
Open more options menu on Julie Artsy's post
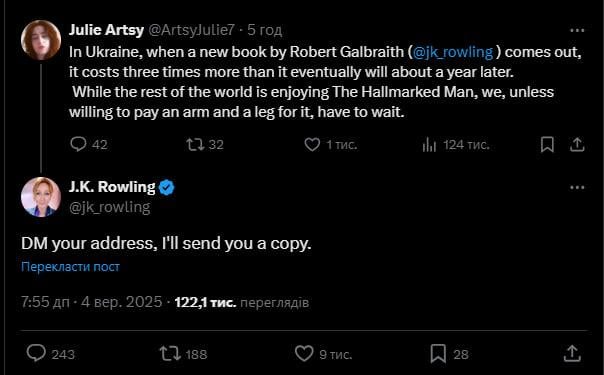577,30
